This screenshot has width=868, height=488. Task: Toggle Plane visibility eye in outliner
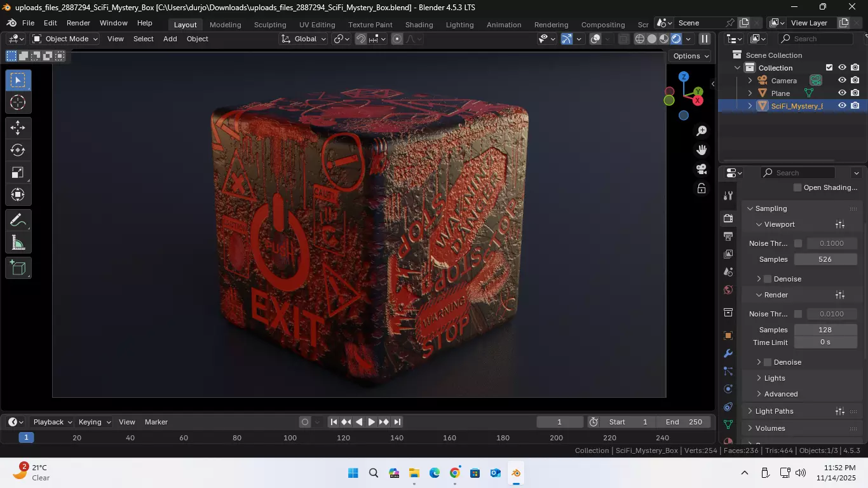(x=842, y=93)
